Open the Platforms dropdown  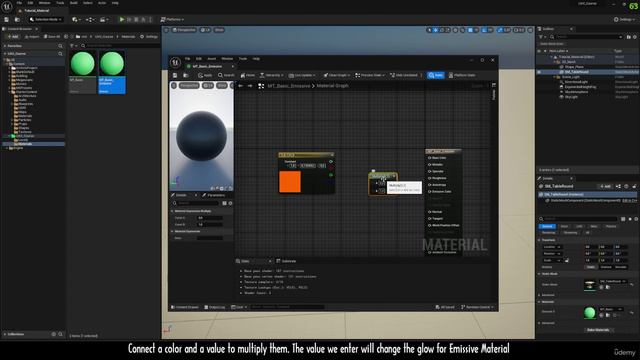(x=172, y=20)
